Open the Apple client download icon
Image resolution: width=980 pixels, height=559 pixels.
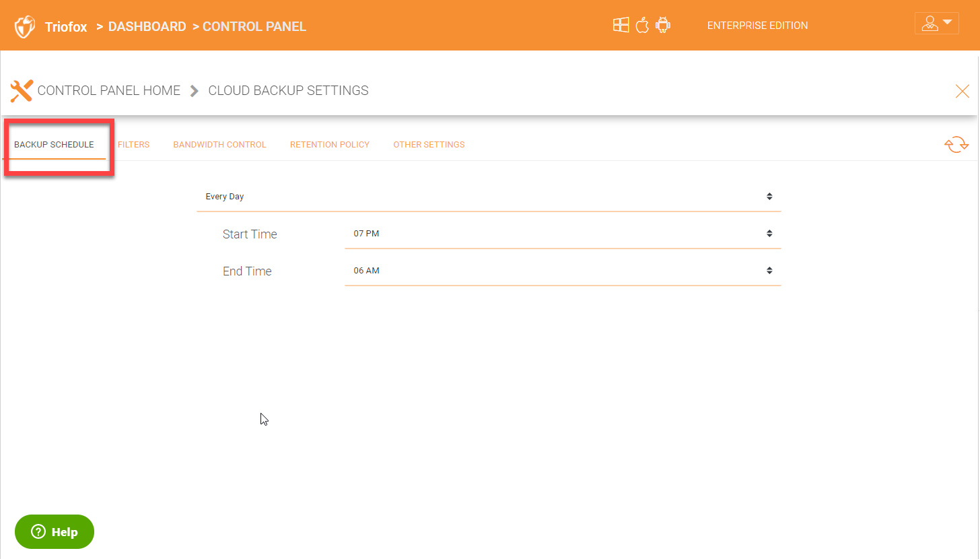642,26
